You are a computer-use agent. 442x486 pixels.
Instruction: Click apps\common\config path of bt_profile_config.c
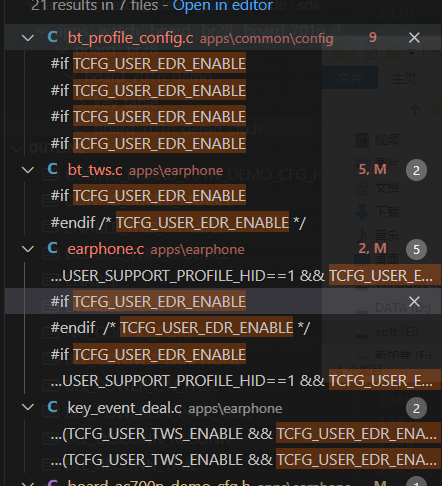267,39
